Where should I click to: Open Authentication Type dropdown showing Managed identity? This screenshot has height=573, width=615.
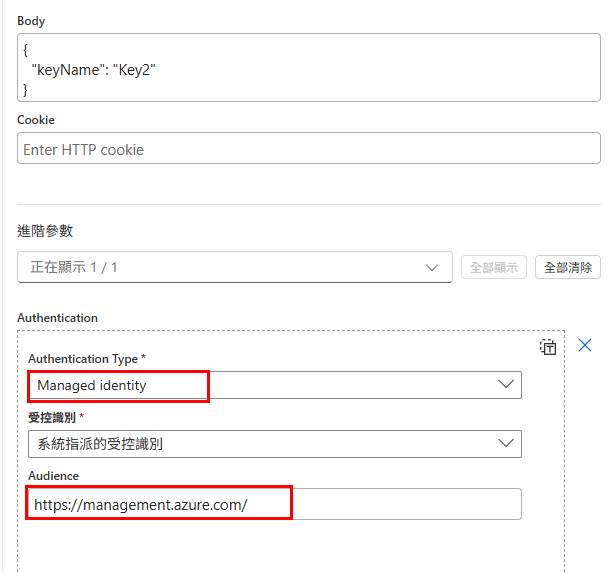point(275,385)
